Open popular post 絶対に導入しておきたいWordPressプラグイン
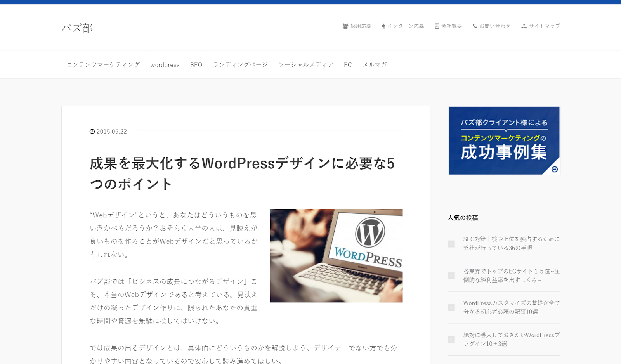Viewport: 621px width, 364px height. point(511,339)
